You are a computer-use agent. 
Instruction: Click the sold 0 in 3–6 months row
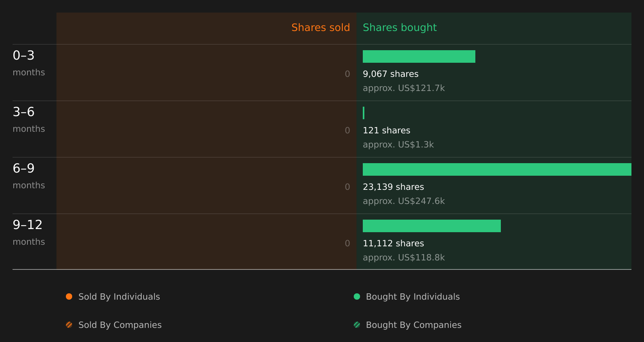click(x=347, y=131)
